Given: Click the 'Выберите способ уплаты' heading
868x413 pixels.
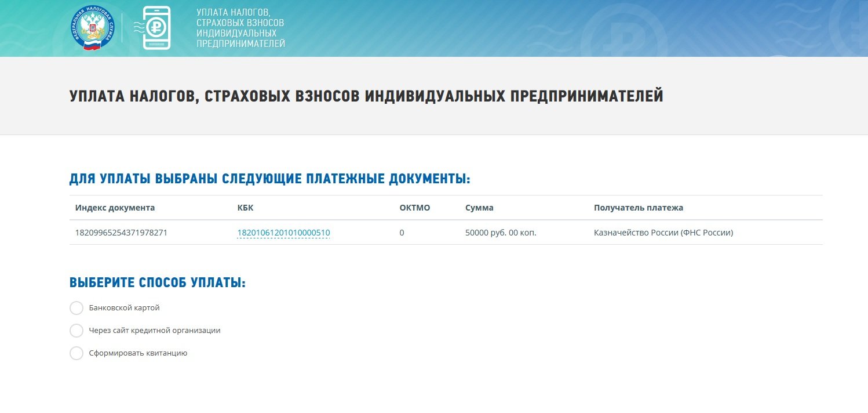Looking at the screenshot, I should pyautogui.click(x=158, y=283).
